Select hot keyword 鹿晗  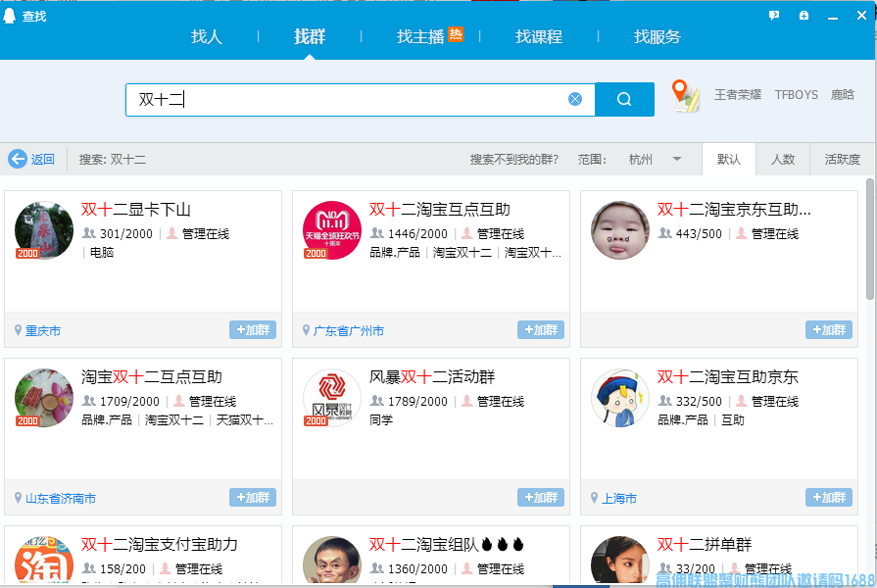pyautogui.click(x=843, y=94)
